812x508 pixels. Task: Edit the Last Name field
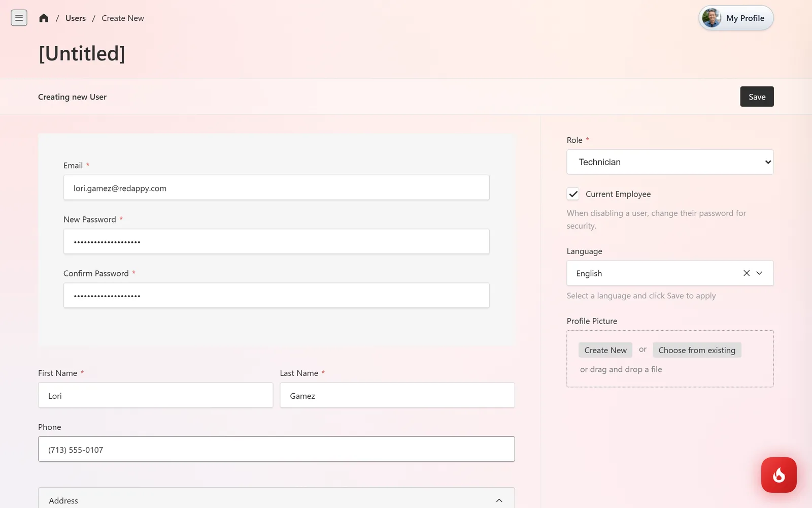click(x=397, y=395)
